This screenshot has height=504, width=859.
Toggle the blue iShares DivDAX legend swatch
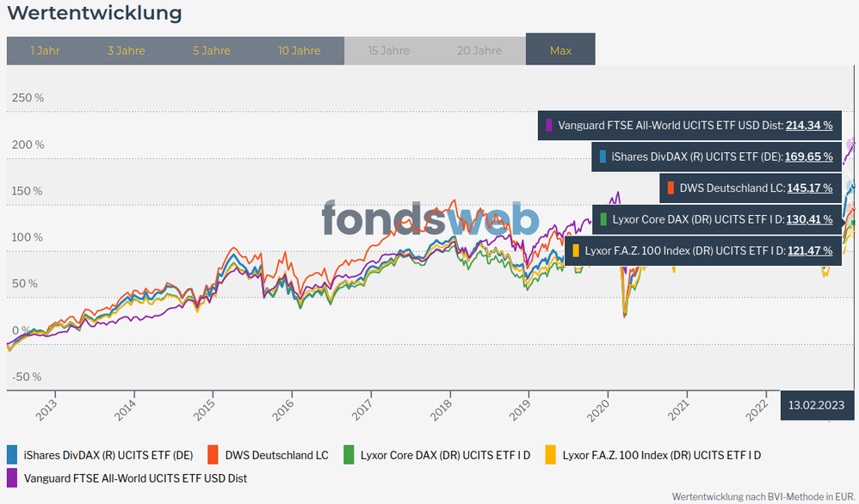(x=12, y=455)
